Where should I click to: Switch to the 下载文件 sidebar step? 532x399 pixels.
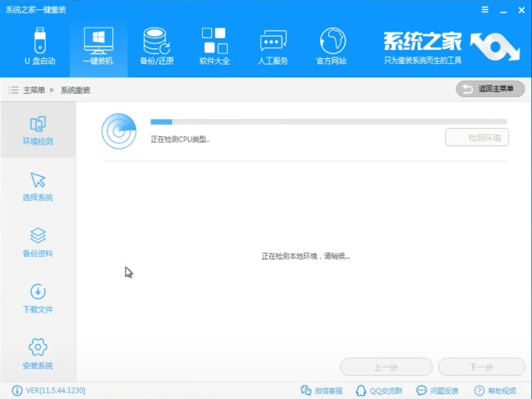(37, 298)
